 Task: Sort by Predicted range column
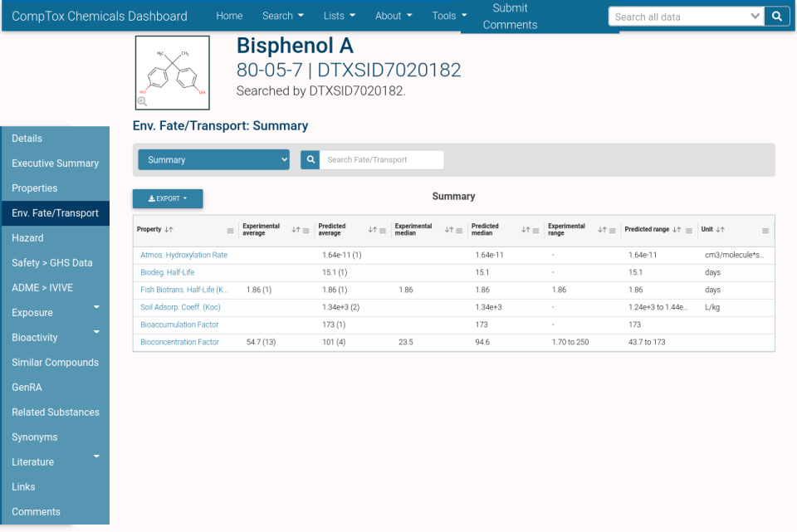click(677, 230)
